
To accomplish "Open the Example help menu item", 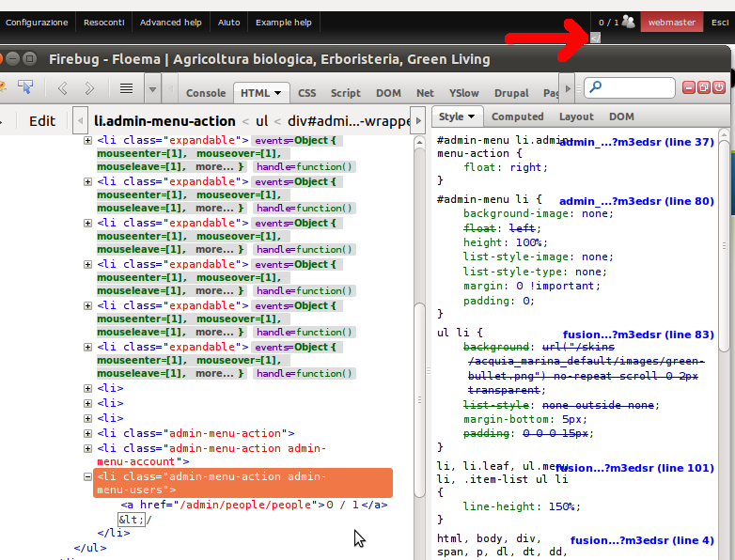I will (x=284, y=23).
